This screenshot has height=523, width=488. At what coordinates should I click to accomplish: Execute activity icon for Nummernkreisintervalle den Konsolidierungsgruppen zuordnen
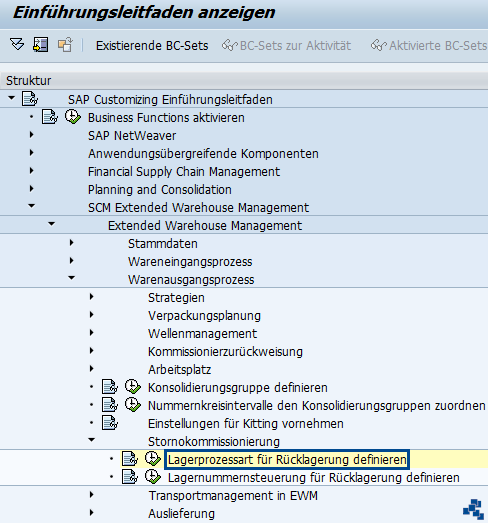pos(132,405)
